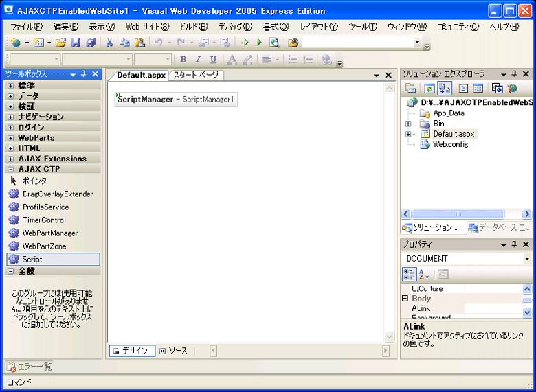Click the text alignment icon
Viewport: 536px width, 392px height.
point(267,60)
